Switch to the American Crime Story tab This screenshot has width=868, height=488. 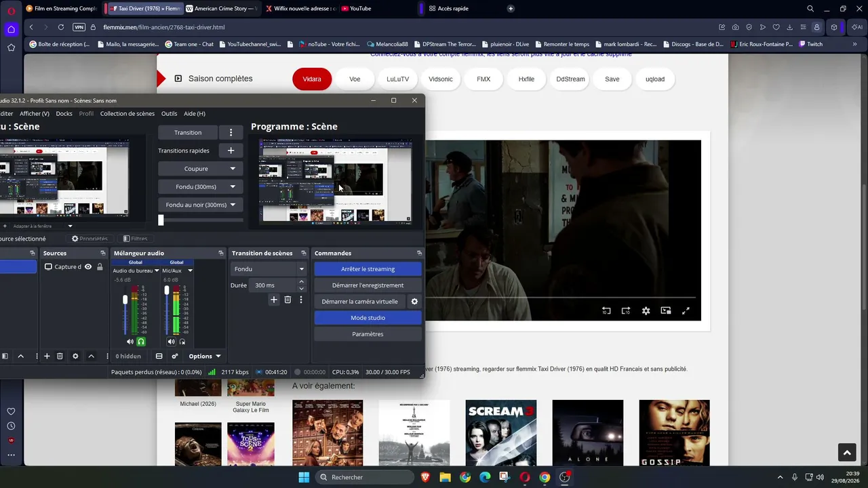pos(222,9)
